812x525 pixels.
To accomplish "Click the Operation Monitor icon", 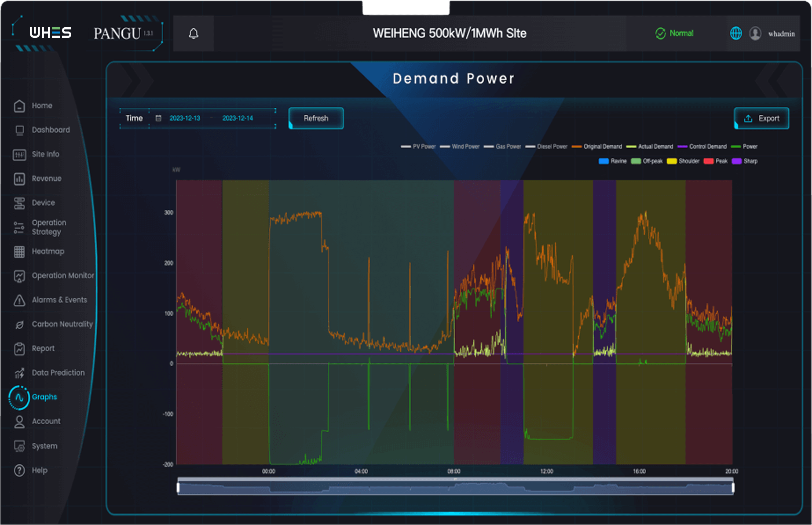I will pos(19,276).
